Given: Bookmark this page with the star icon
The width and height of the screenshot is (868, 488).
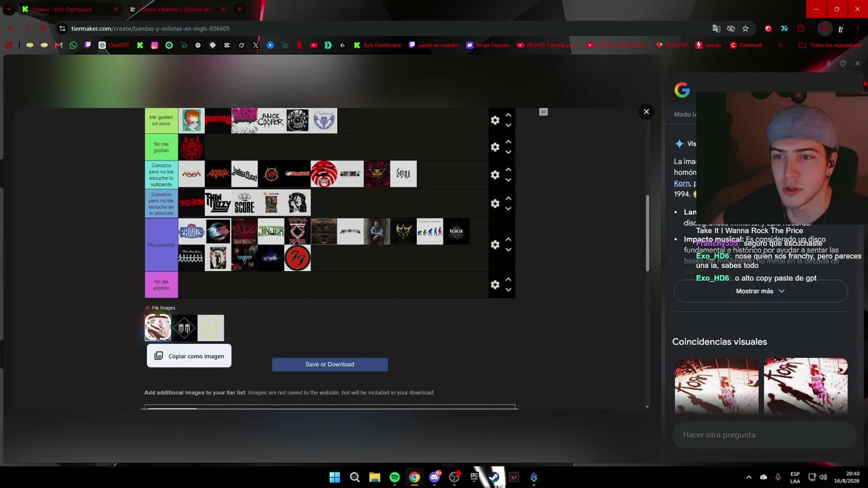Looking at the screenshot, I should (745, 28).
